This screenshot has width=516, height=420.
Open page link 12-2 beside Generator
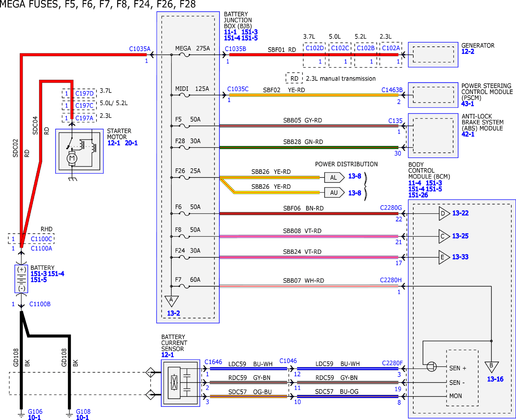[x=468, y=52]
